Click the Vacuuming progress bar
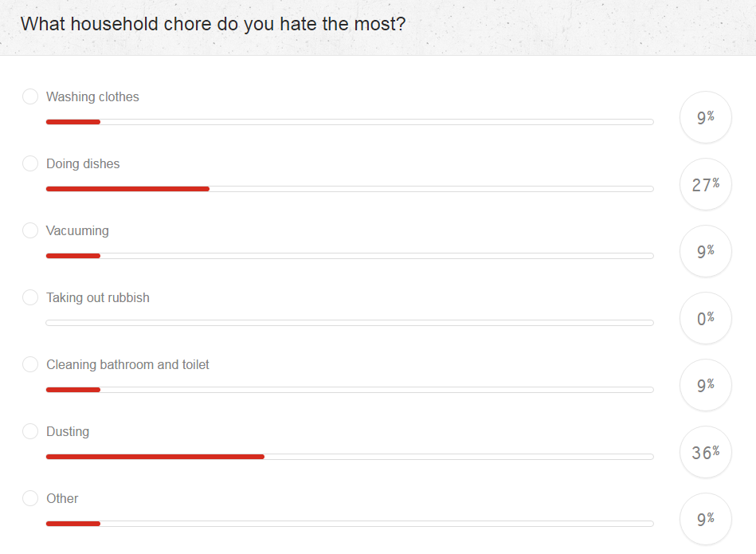 351,255
